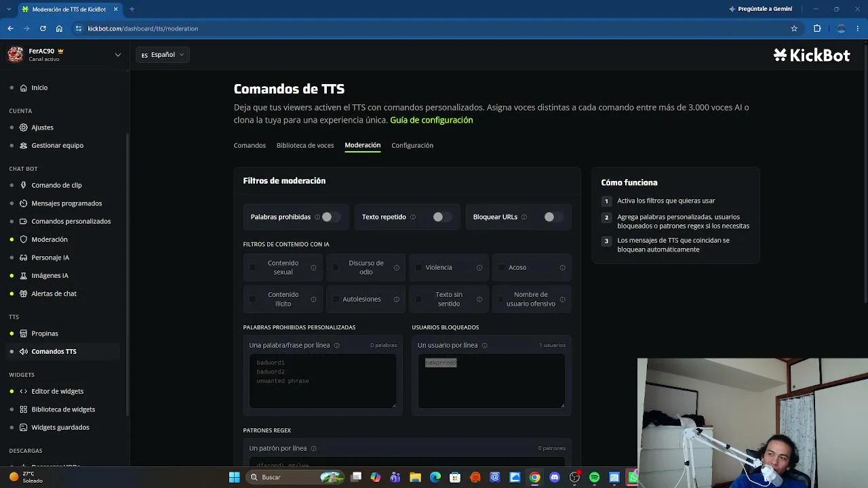Open Biblioteca de widgets icon
This screenshot has width=868, height=488.
[24, 409]
